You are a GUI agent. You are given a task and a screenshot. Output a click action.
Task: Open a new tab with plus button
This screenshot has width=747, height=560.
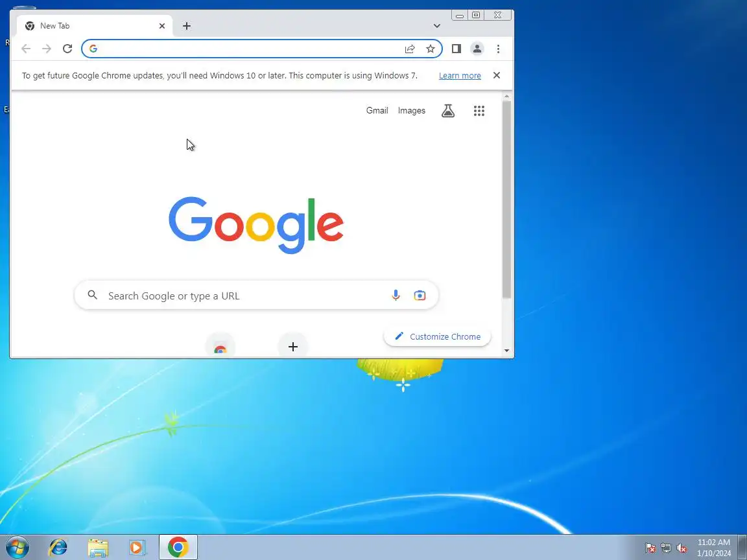point(187,26)
